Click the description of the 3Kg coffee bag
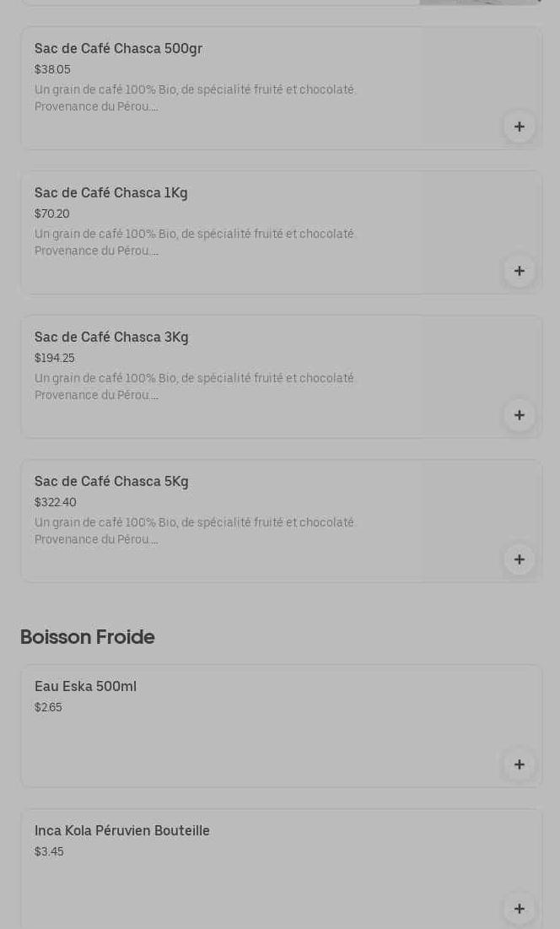 [195, 386]
